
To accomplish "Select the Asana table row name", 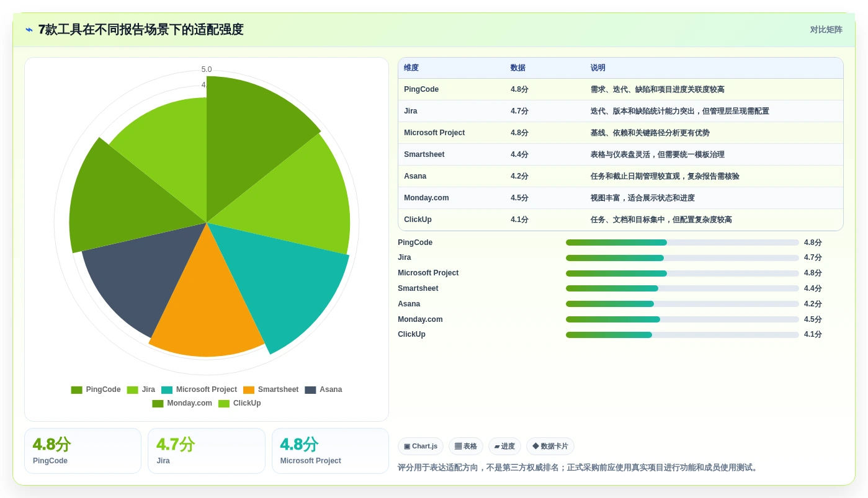I will (415, 176).
